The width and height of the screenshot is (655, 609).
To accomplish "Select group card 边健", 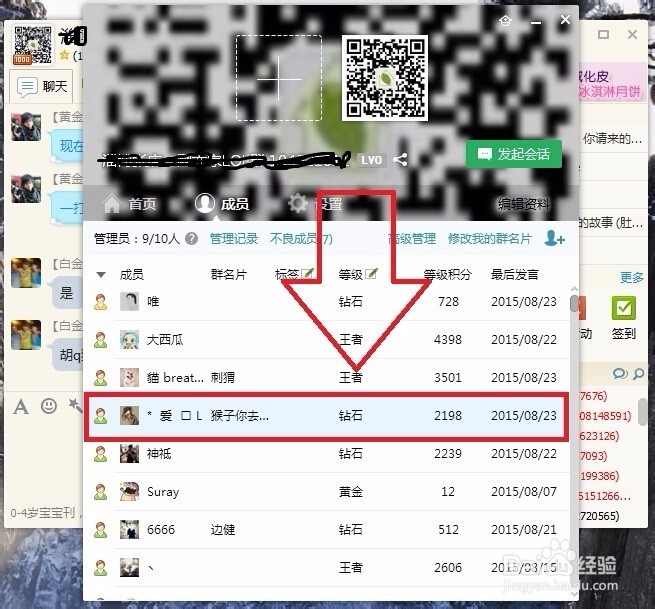I will (x=223, y=530).
